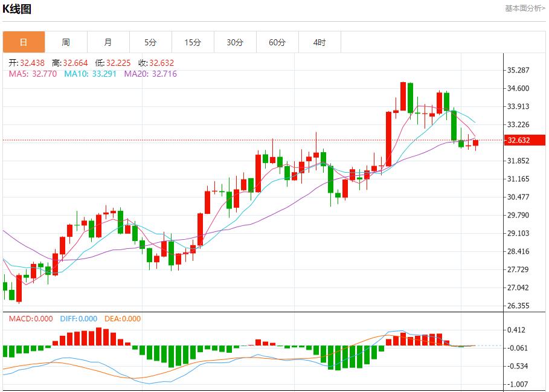Select the 日 daily chart tab
This screenshot has width=549, height=392.
[x=24, y=42]
